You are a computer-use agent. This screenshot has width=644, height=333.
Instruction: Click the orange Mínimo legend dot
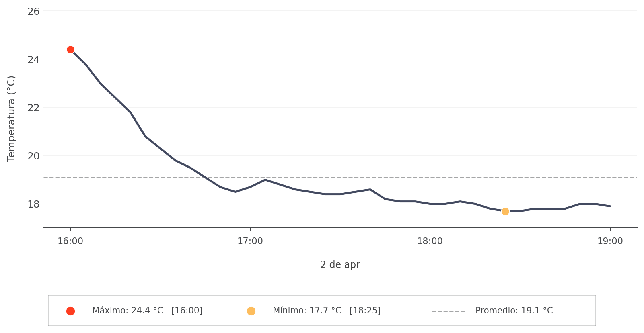pyautogui.click(x=251, y=311)
